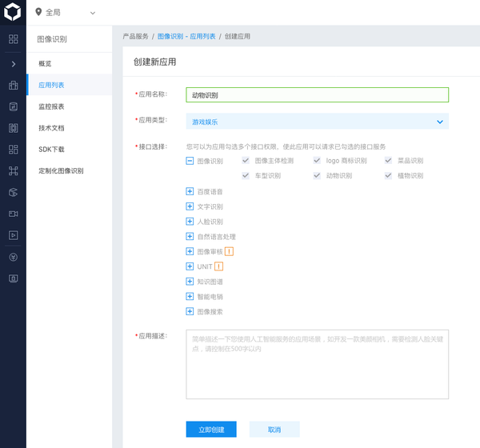Uncheck the 植物识别 checkbox
480x448 pixels.
click(x=388, y=175)
